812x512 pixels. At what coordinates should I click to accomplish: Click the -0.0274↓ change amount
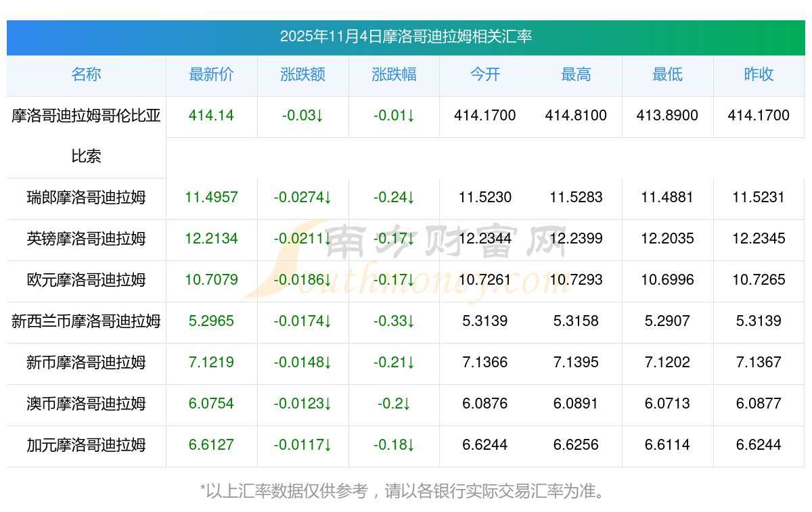302,198
